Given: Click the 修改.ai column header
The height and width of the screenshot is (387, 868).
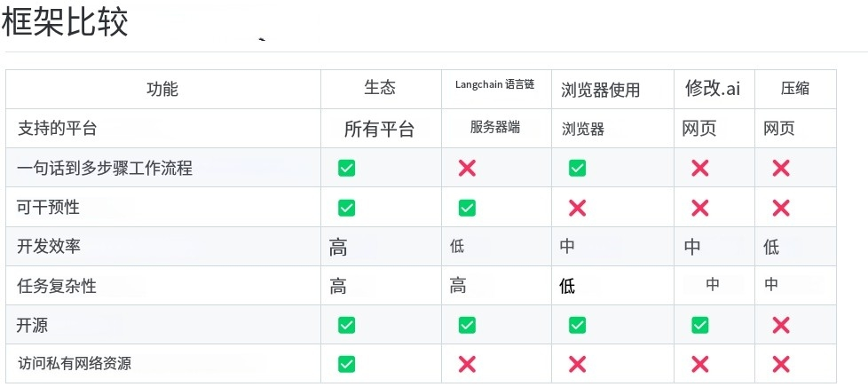Looking at the screenshot, I should click(713, 88).
